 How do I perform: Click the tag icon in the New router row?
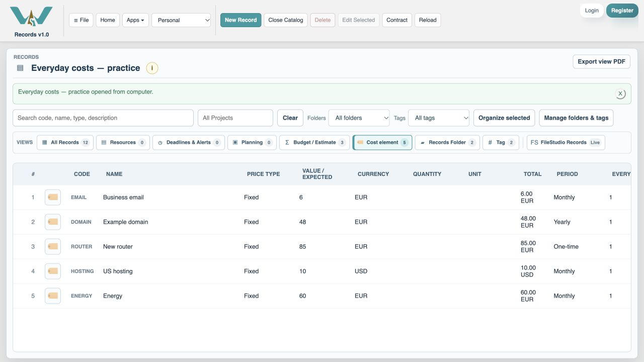pos(53,247)
